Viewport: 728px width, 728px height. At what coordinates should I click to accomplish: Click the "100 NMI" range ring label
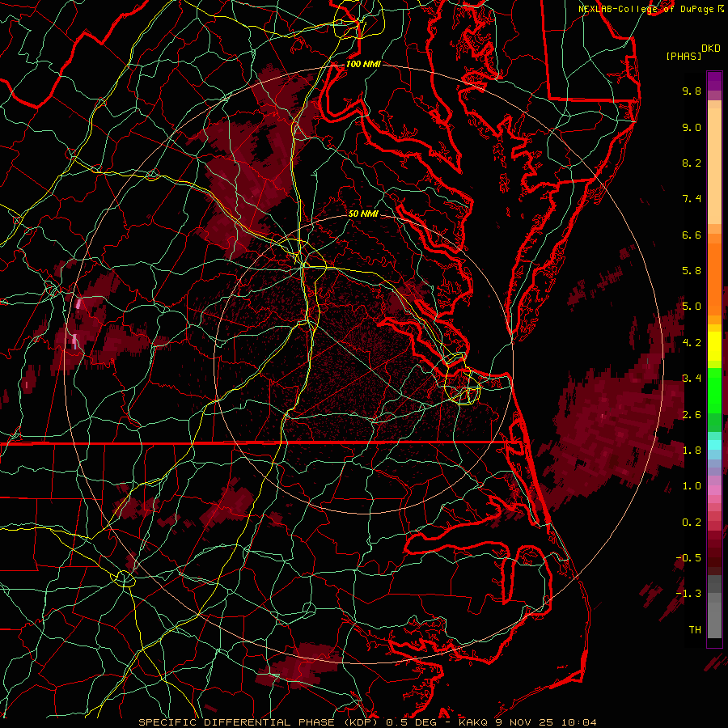[363, 64]
